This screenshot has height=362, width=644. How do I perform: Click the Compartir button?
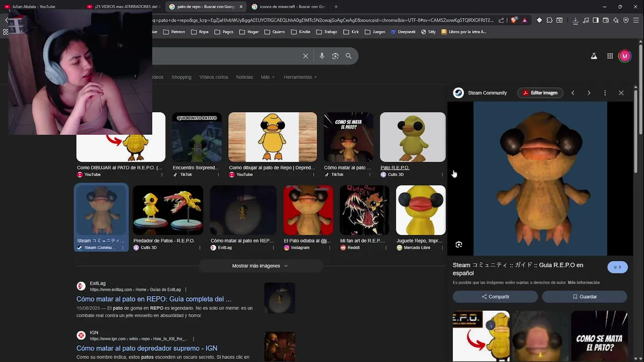point(496,297)
